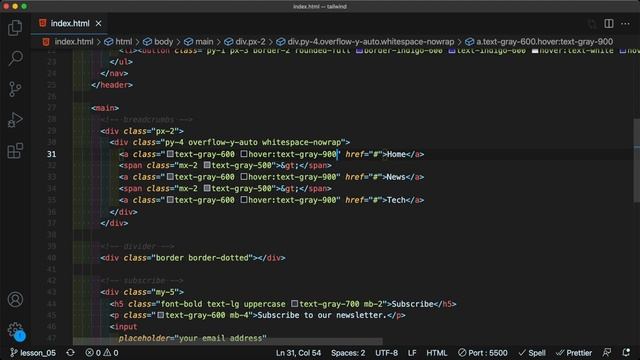The image size is (640, 360).
Task: Open the Manage gear icon
Action: point(15,330)
